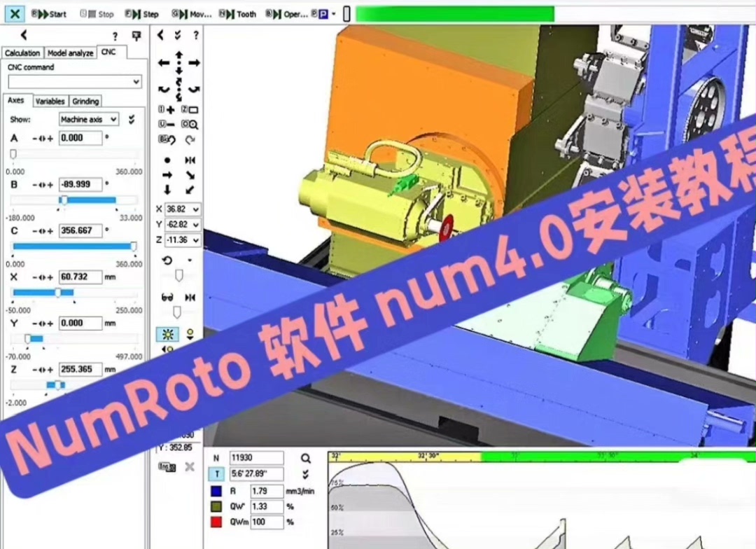
Task: Pin the left panel with pushpin icon
Action: [x=136, y=36]
